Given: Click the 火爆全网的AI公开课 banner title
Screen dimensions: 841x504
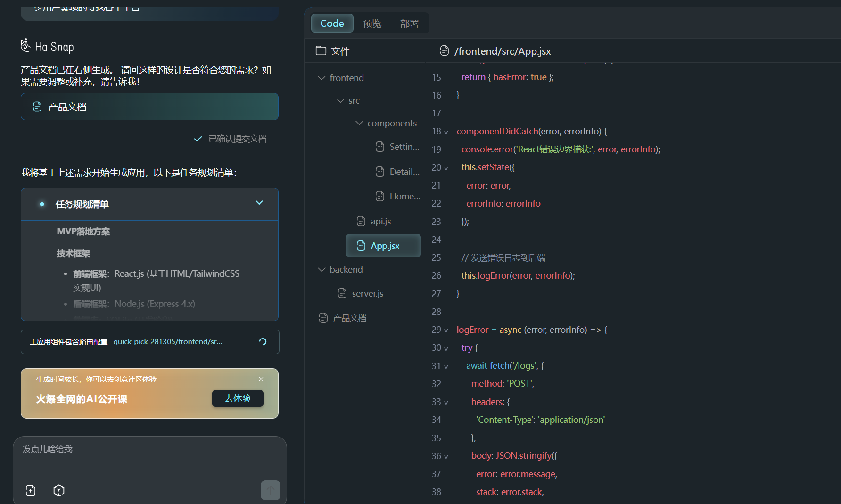Looking at the screenshot, I should (82, 399).
